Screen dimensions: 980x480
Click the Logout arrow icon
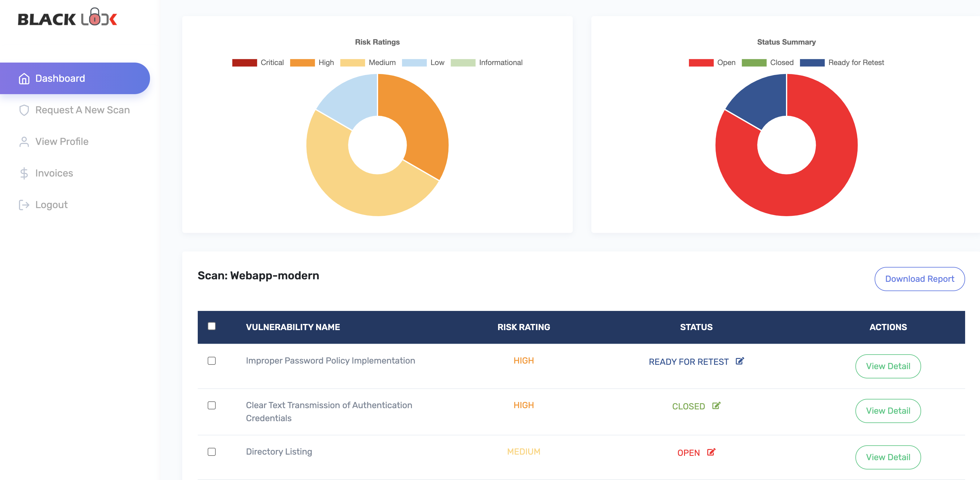click(24, 205)
